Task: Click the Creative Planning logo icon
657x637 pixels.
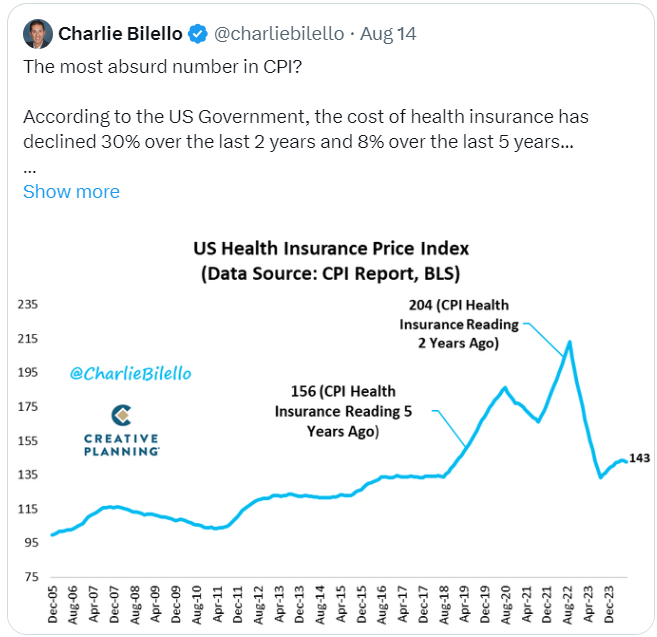Action: tap(122, 417)
